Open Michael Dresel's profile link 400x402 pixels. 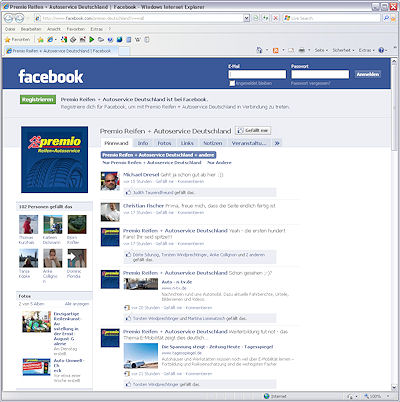pos(141,175)
